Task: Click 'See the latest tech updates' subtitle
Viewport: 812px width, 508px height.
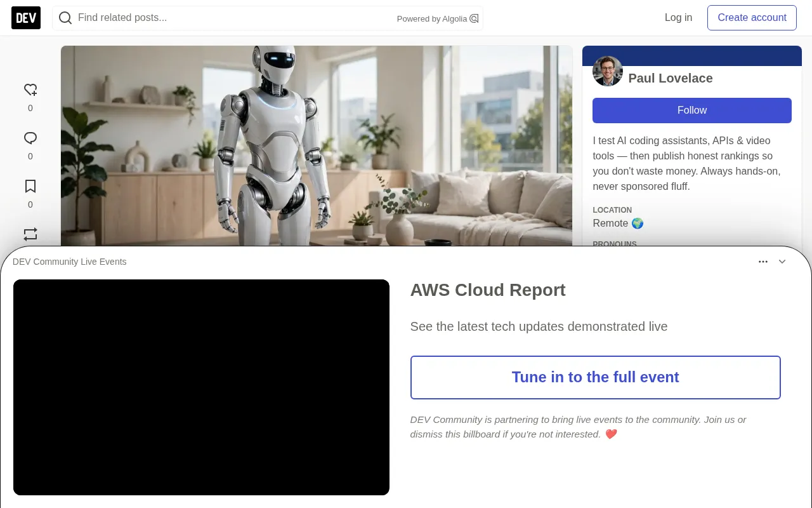Action: click(539, 326)
